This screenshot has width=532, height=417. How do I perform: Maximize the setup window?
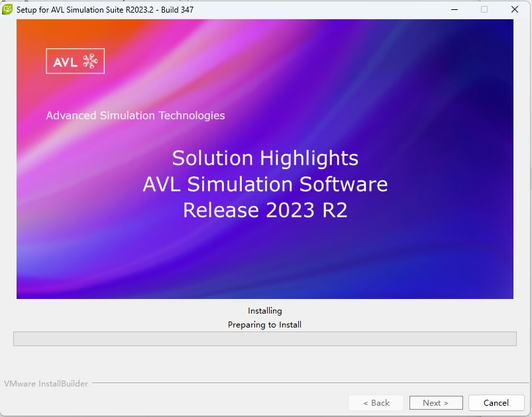point(484,10)
